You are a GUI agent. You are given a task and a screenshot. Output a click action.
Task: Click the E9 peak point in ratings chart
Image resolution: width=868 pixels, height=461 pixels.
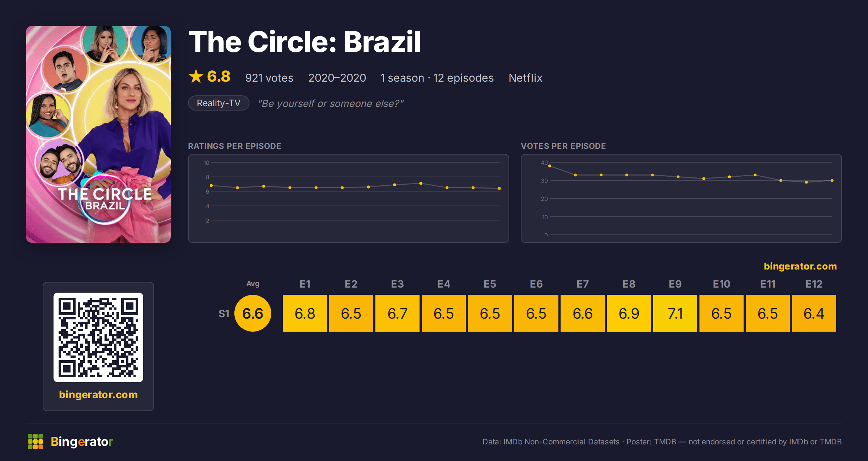click(421, 183)
